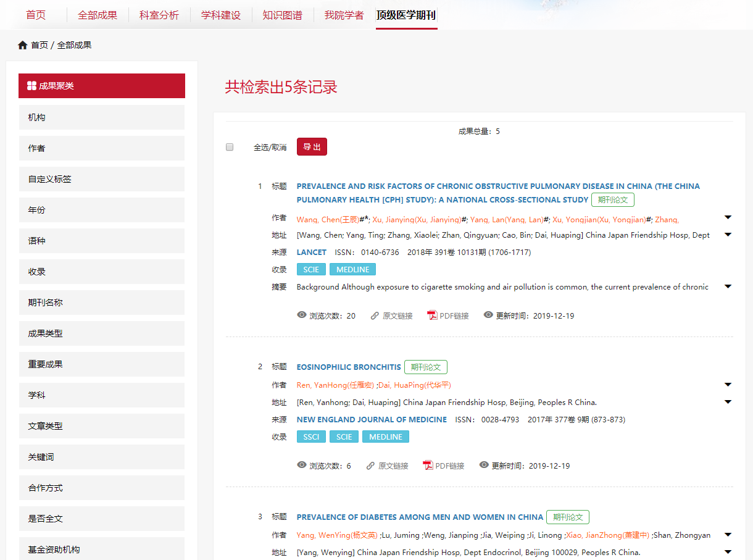Click the SSCI index tag

point(311,437)
